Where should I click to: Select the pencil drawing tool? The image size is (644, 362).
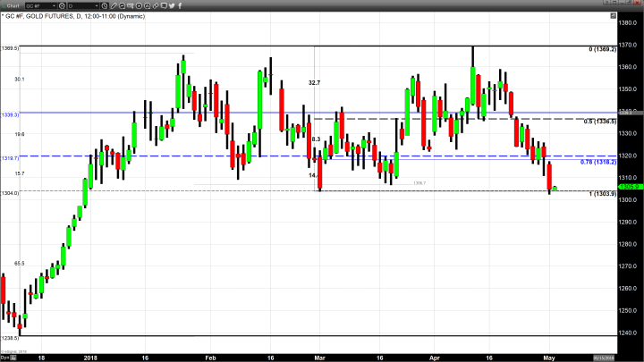(x=114, y=6)
